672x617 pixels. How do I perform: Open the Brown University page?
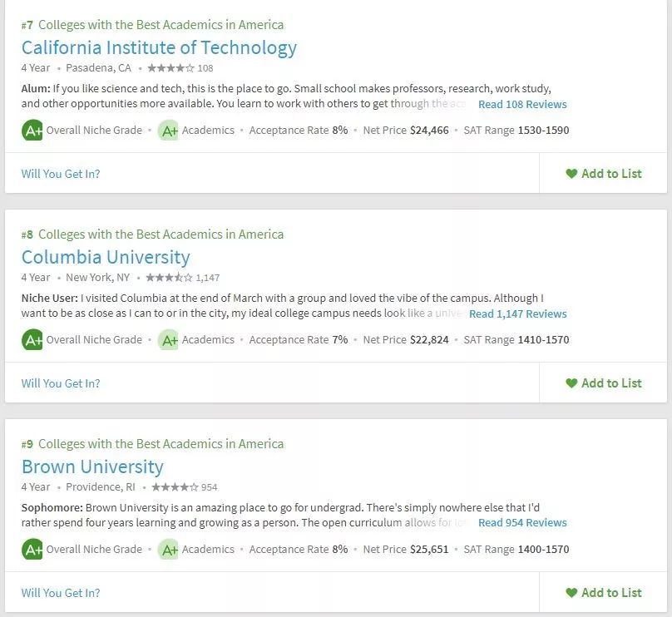[92, 466]
